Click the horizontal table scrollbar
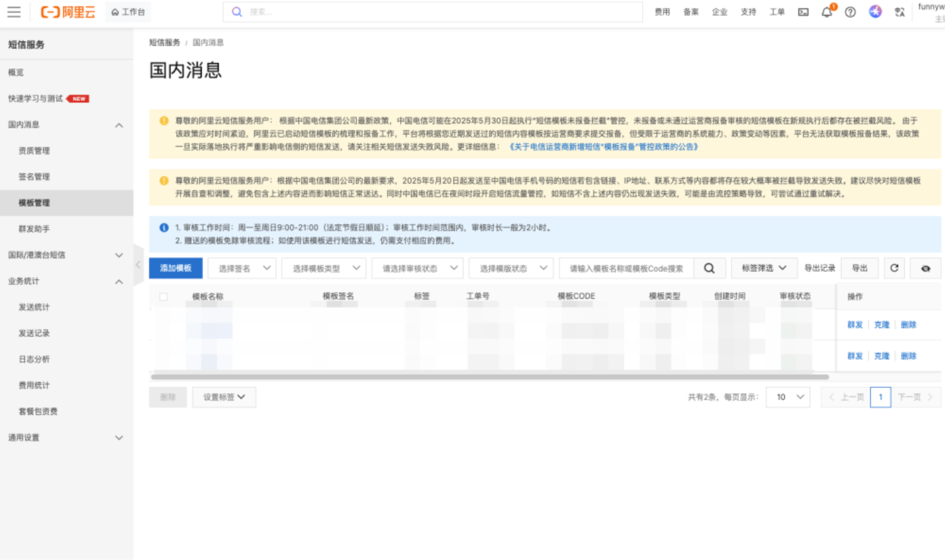This screenshot has height=560, width=945. click(490, 377)
